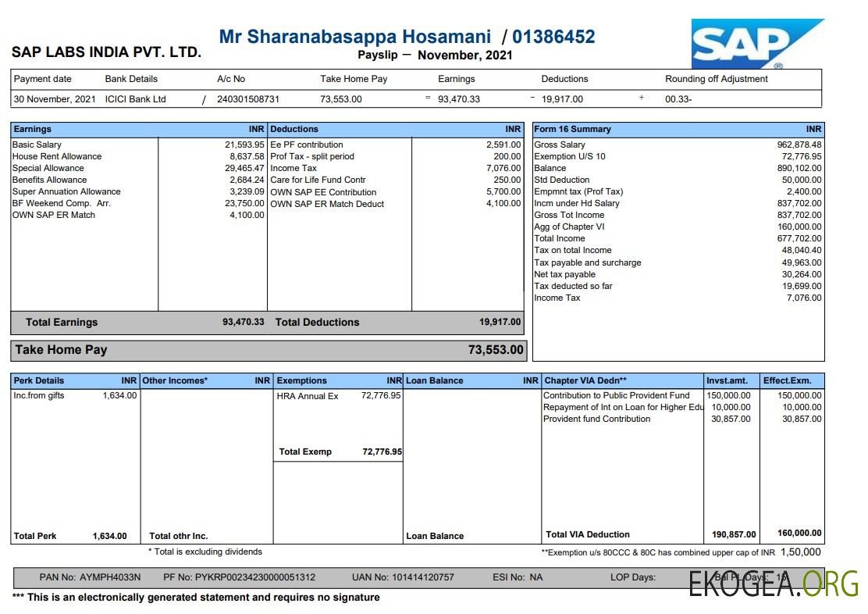This screenshot has height=614, width=868.
Task: Click Perk Details header
Action: click(x=39, y=380)
